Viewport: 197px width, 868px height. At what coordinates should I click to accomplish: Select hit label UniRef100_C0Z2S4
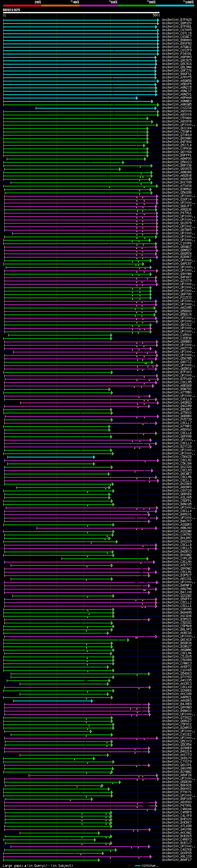177,108
